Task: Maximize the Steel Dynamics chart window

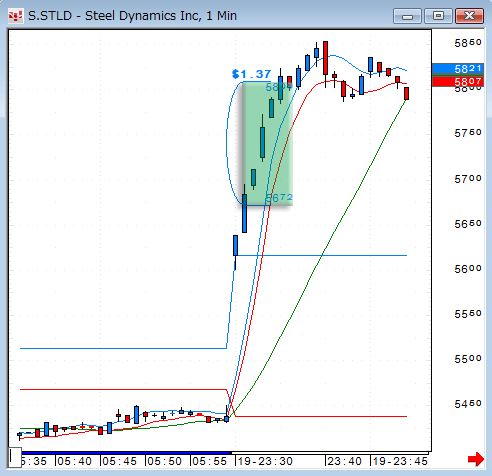Action: (x=438, y=16)
